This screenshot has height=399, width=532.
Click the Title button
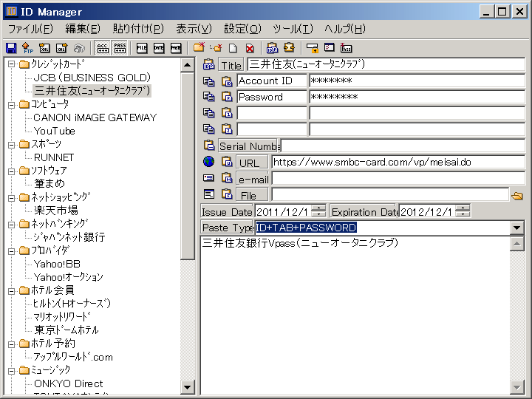(x=231, y=65)
